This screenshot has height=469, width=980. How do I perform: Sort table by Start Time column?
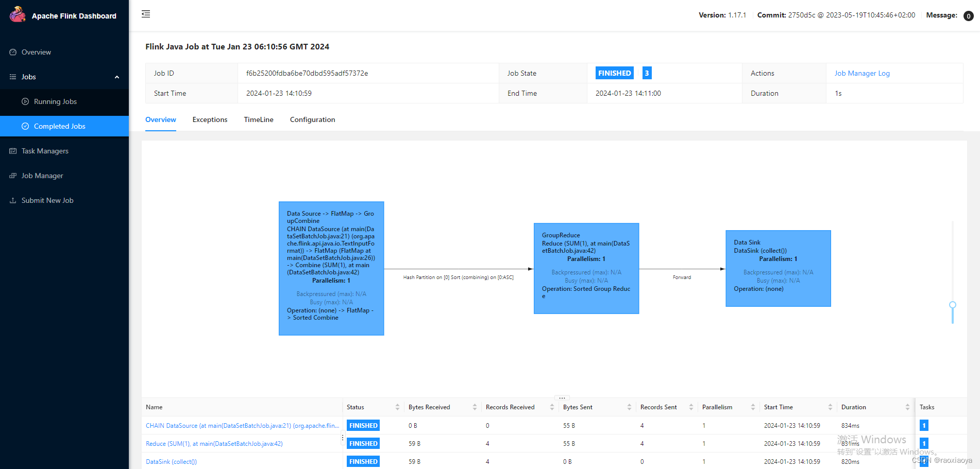tap(830, 407)
